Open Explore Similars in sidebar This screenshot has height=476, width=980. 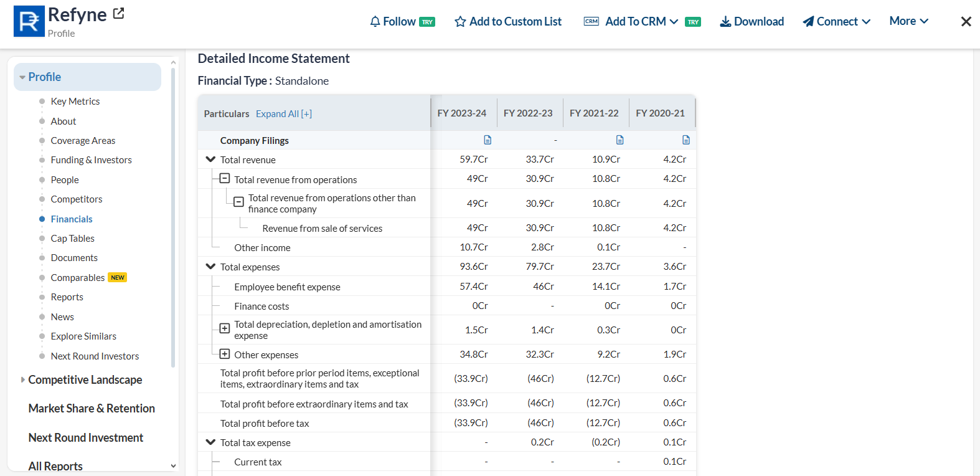click(x=83, y=336)
